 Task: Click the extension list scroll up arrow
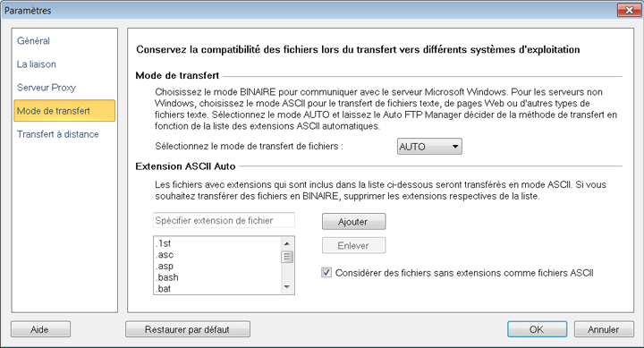pyautogui.click(x=287, y=243)
